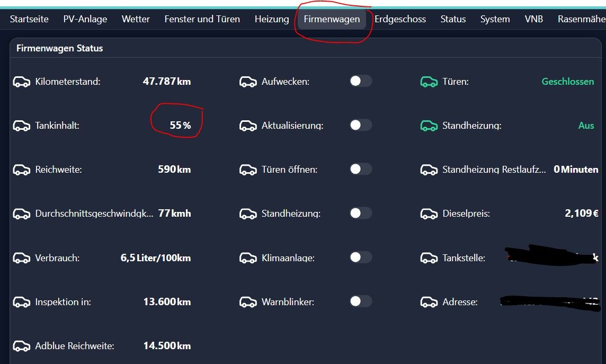606x364 pixels.
Task: Turn on the Türen öffnen switch
Action: [x=360, y=169]
